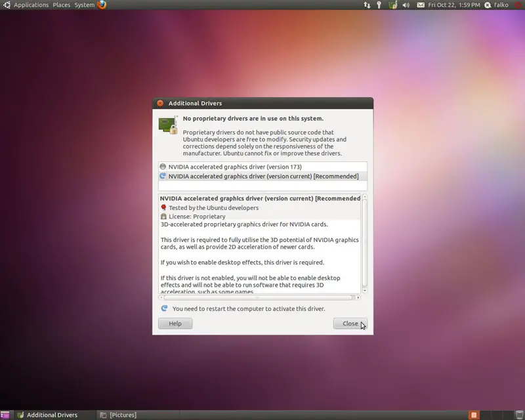Click the additional drivers tray notification icon

(392, 5)
